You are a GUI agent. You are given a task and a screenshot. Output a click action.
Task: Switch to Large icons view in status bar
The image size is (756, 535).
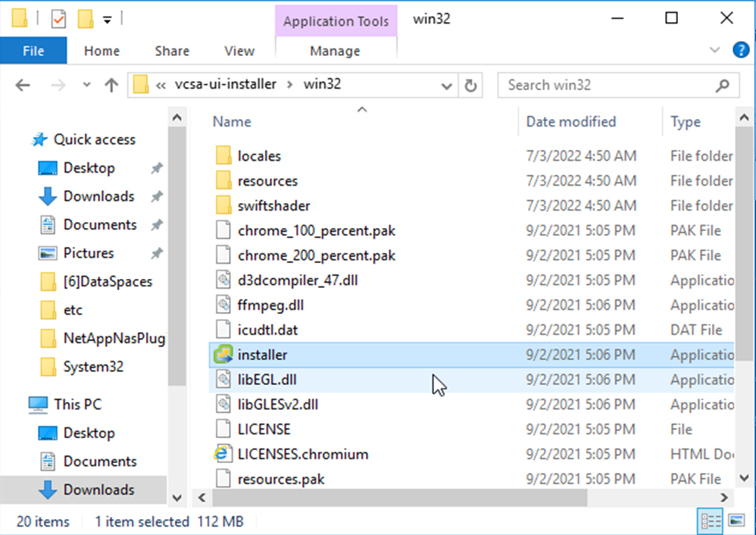736,521
